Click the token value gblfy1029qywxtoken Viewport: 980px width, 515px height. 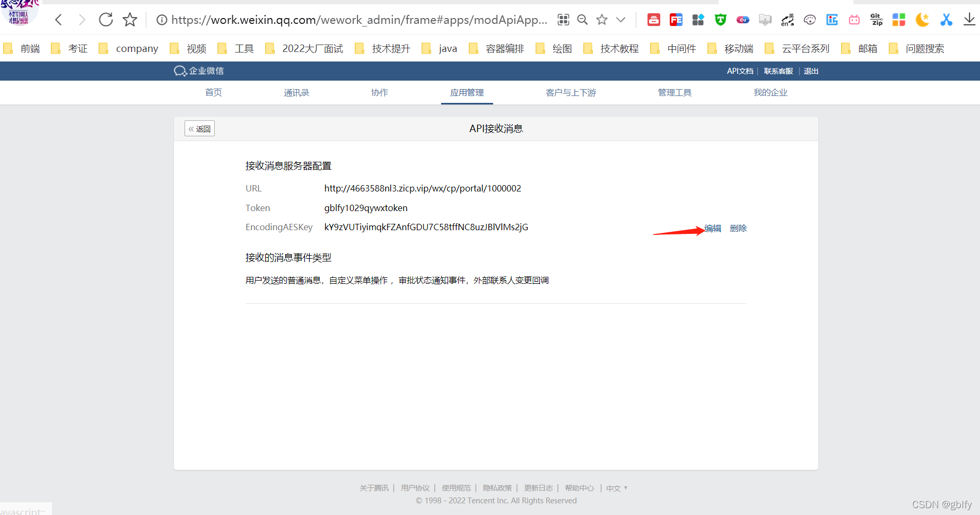(366, 208)
